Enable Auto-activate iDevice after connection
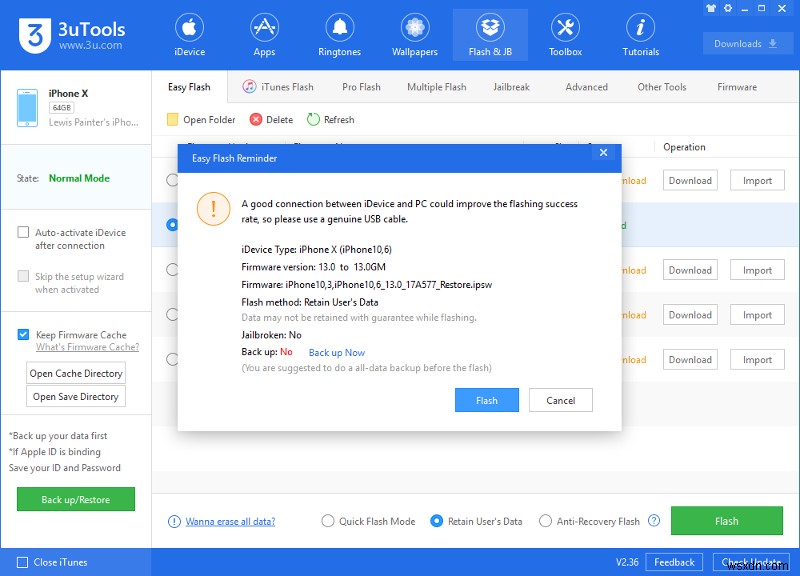Screen dimensions: 800x576 pyautogui.click(x=23, y=232)
